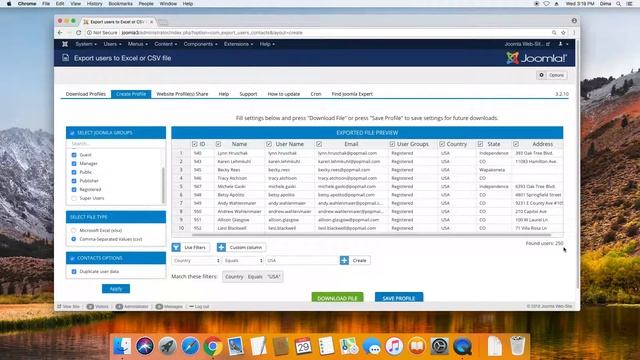This screenshot has height=360, width=640.
Task: Toggle the Public group checkbox
Action: 74,172
